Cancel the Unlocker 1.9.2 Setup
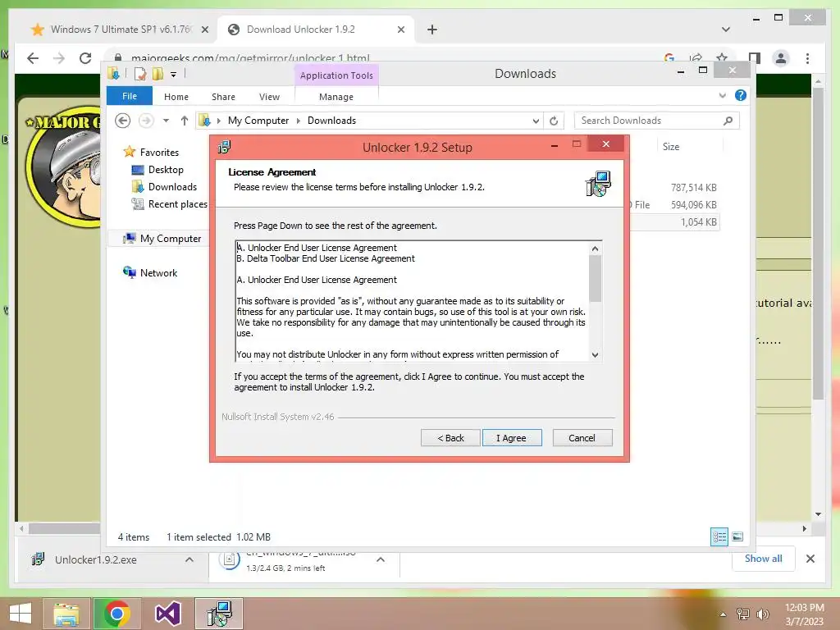Screen dimensions: 840x630 582,438
